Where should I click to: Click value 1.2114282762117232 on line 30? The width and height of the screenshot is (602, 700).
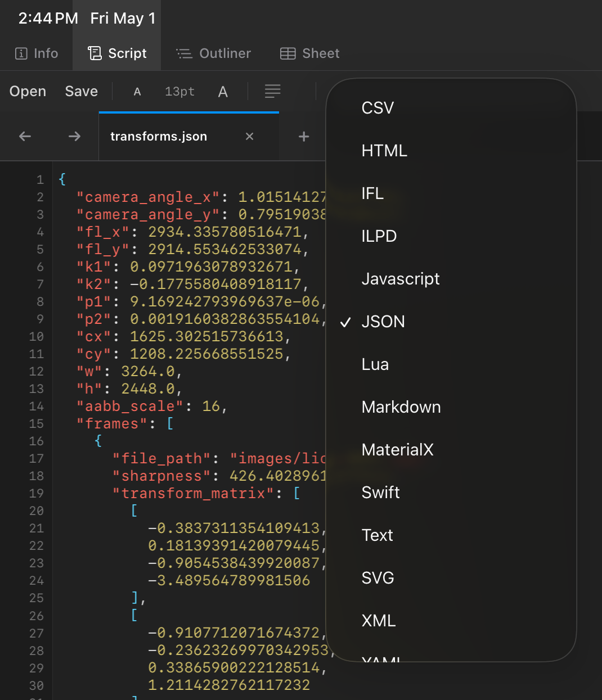229,685
